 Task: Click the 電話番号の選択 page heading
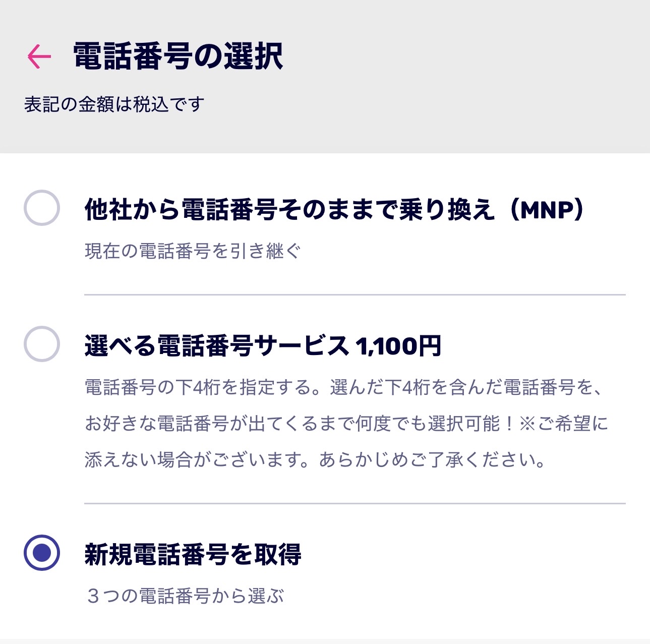[178, 56]
